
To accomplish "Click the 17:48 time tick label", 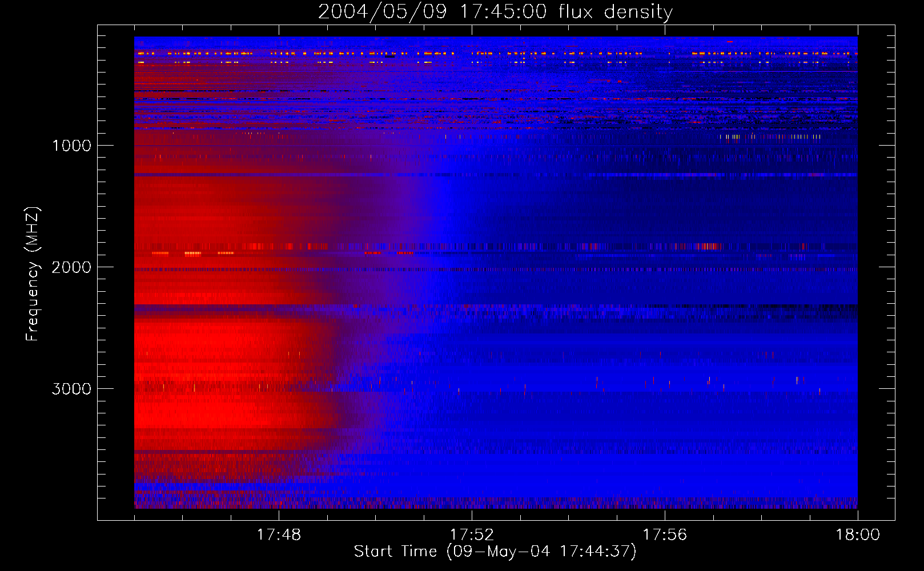I will 279,535.
